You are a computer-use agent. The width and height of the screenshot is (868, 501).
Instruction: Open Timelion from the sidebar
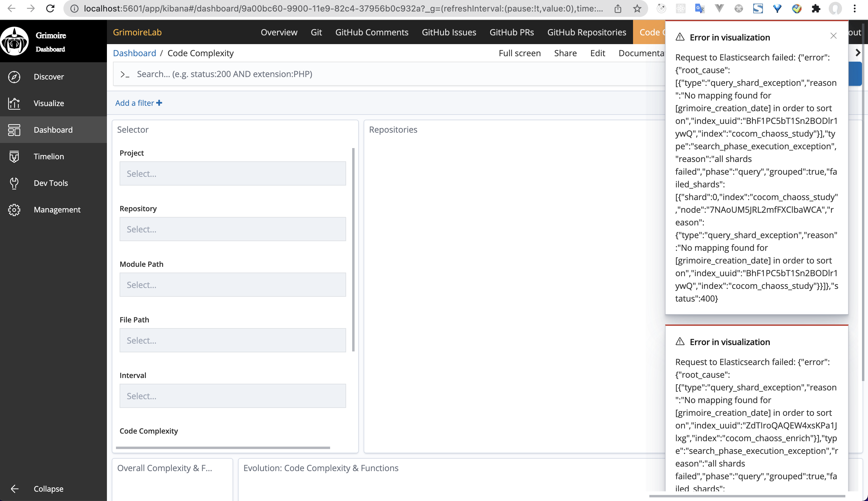(x=49, y=156)
